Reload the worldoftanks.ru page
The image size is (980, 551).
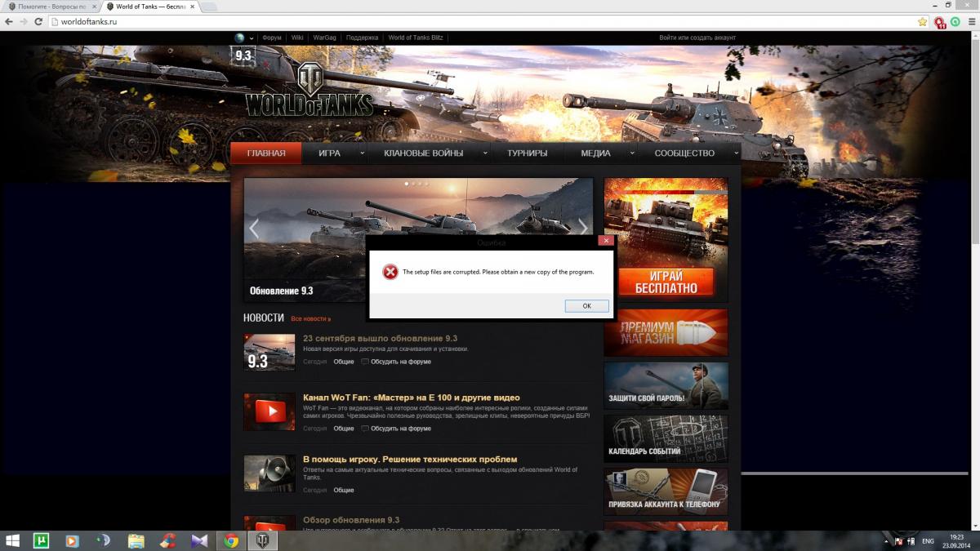pyautogui.click(x=38, y=21)
